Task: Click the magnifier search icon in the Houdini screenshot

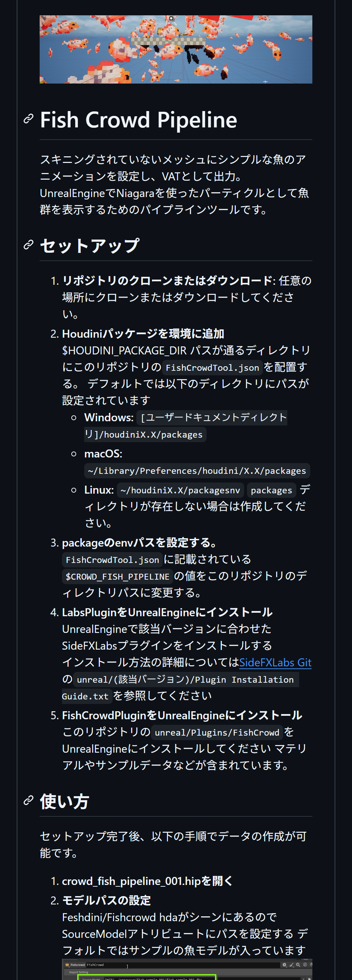Action: pyautogui.click(x=298, y=965)
